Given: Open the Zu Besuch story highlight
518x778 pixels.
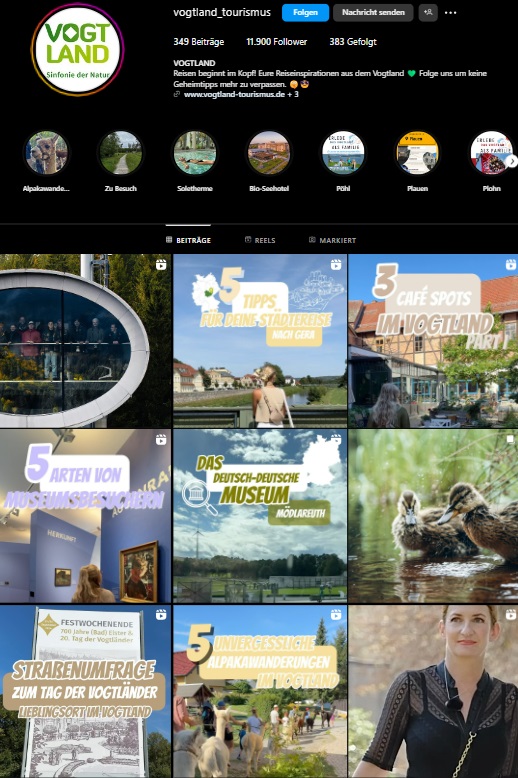Looking at the screenshot, I should point(121,153).
